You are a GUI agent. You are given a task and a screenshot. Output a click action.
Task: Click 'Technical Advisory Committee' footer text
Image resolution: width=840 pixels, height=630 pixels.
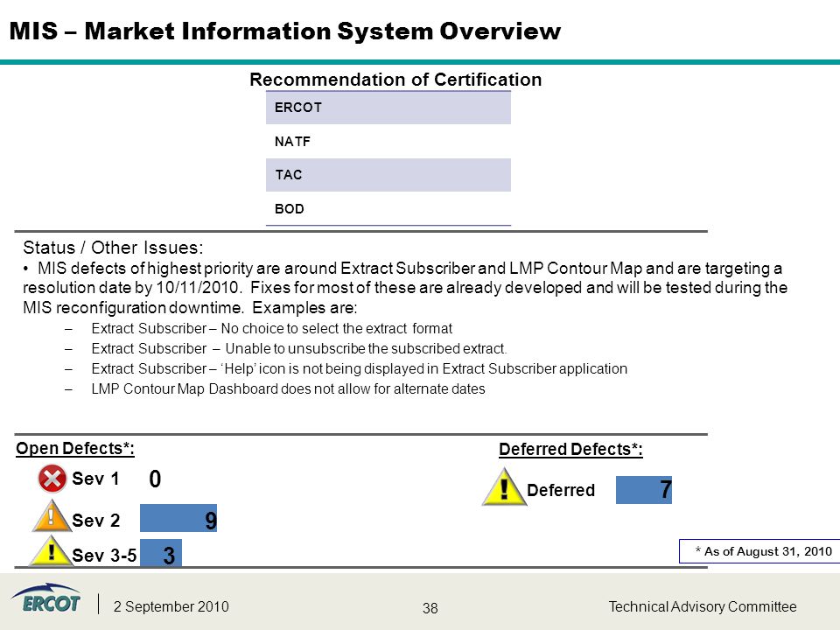pyautogui.click(x=703, y=606)
